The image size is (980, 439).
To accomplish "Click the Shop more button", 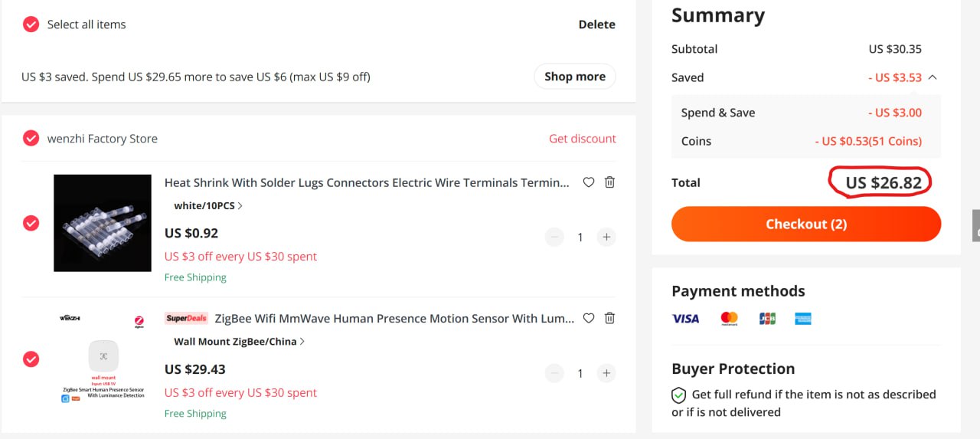I will tap(575, 77).
